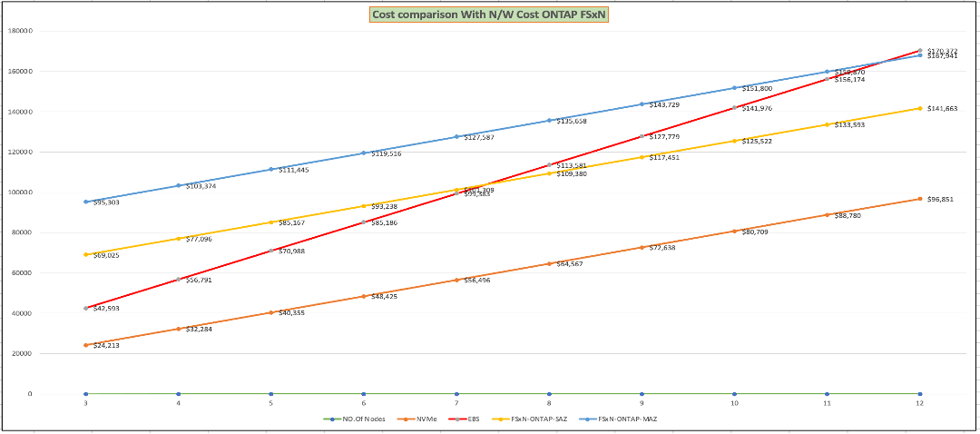Screen dimensions: 980x434
Task: Click the $69,025 data label
Action: pyautogui.click(x=107, y=256)
